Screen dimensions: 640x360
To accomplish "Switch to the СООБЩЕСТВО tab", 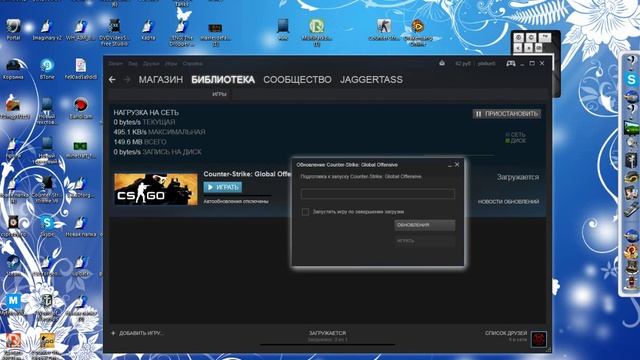I will pos(297,80).
